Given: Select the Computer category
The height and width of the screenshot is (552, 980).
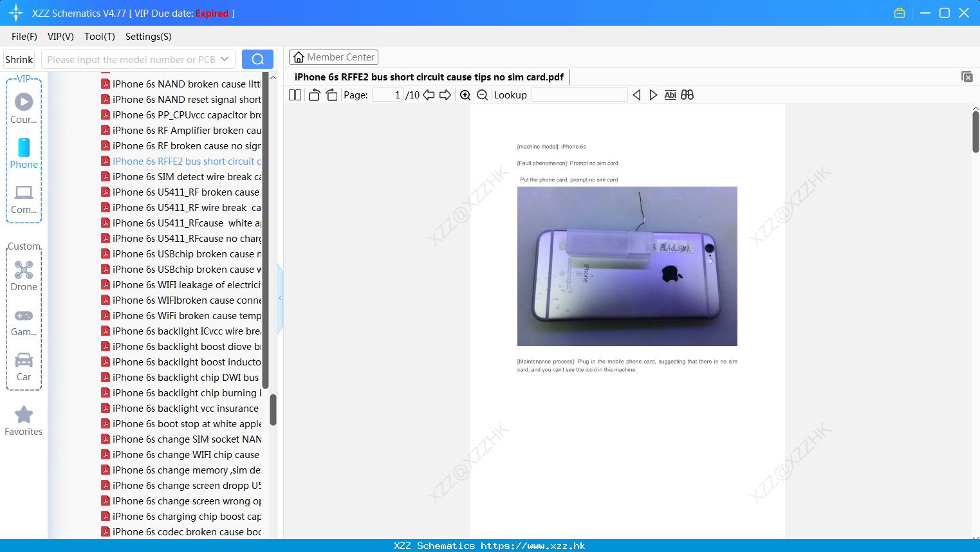Looking at the screenshot, I should [24, 199].
